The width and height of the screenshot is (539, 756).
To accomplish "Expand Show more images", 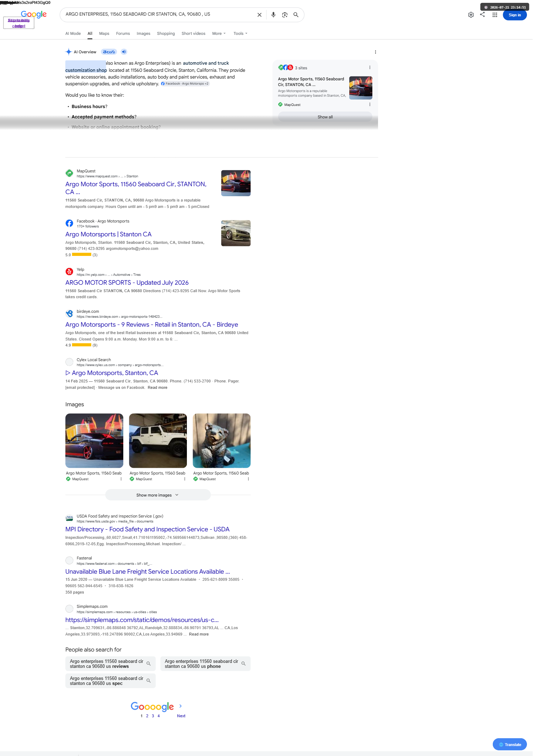I will click(x=158, y=495).
